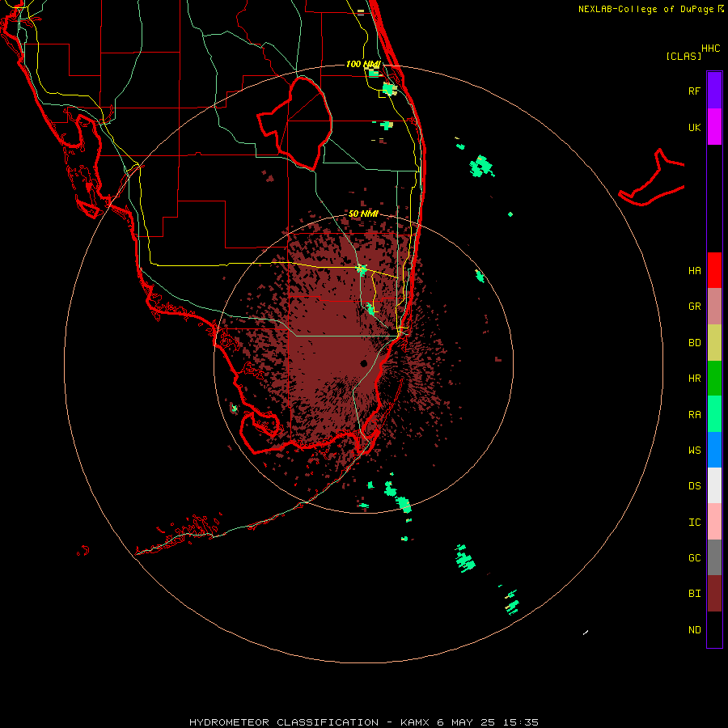Screen dimensions: 728x728
Task: Click the GR legend label
Action: click(694, 307)
